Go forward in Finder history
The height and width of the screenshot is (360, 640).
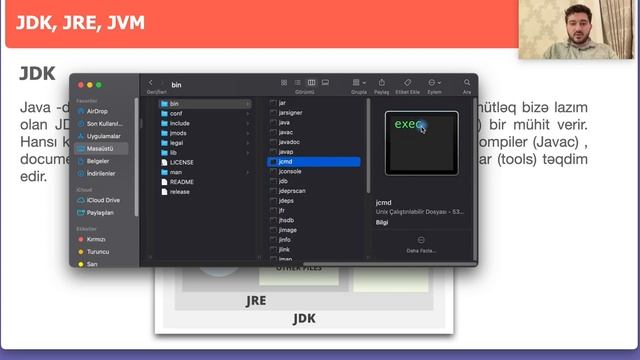coord(162,83)
